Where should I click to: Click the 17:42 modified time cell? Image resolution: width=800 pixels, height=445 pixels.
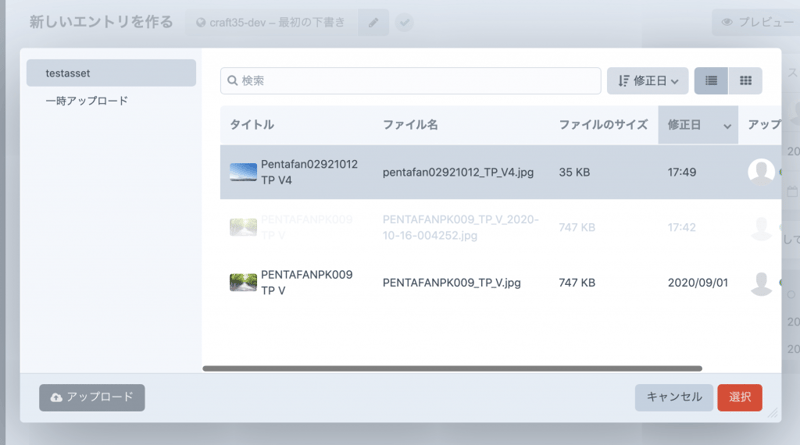(682, 228)
